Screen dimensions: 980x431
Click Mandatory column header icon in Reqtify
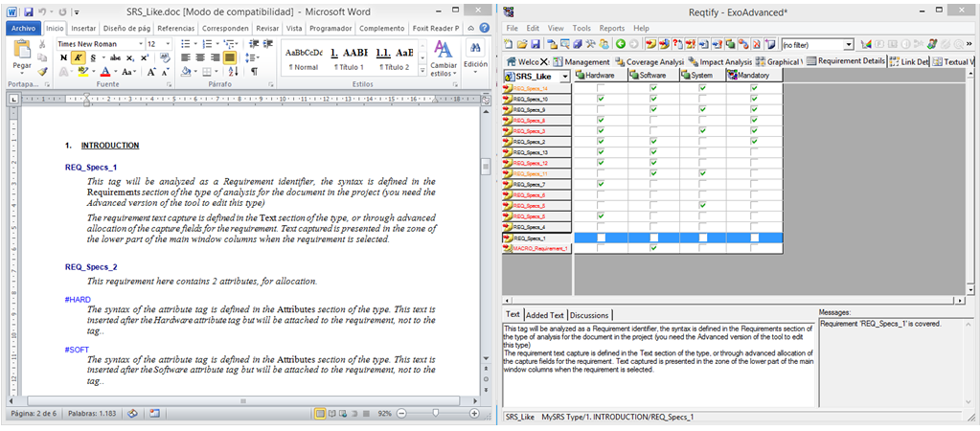733,76
